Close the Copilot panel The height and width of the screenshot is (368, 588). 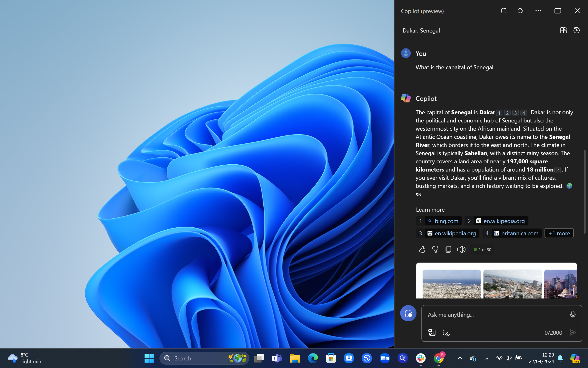(577, 11)
